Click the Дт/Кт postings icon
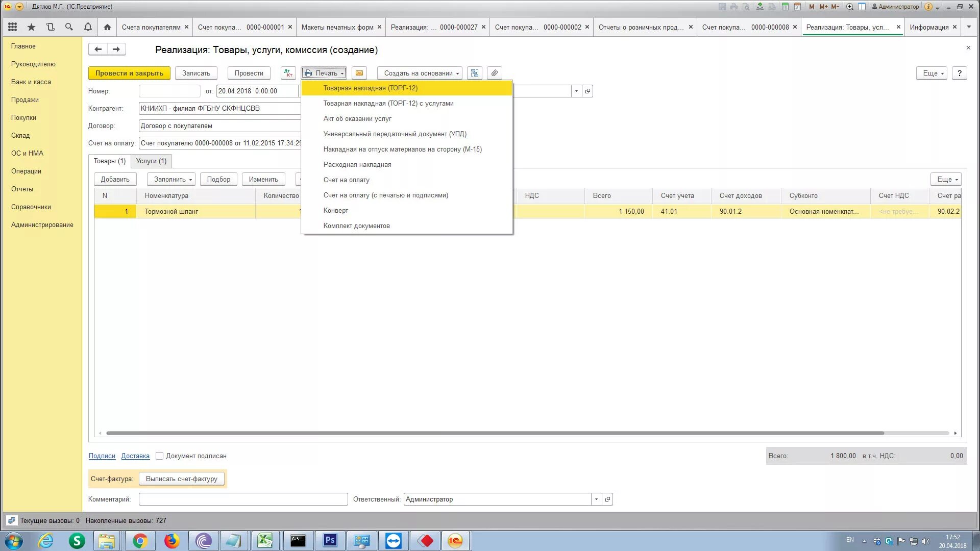 (x=288, y=73)
